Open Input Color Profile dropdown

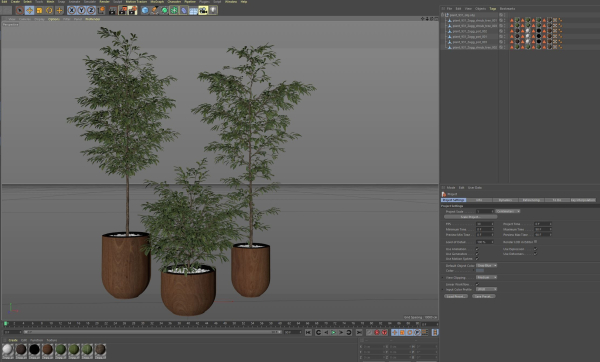pyautogui.click(x=486, y=289)
